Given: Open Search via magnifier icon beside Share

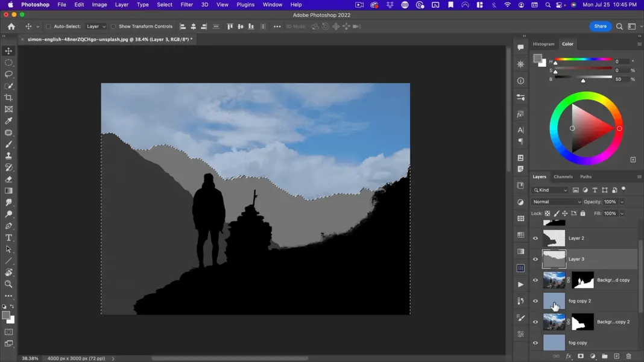Looking at the screenshot, I should [619, 27].
